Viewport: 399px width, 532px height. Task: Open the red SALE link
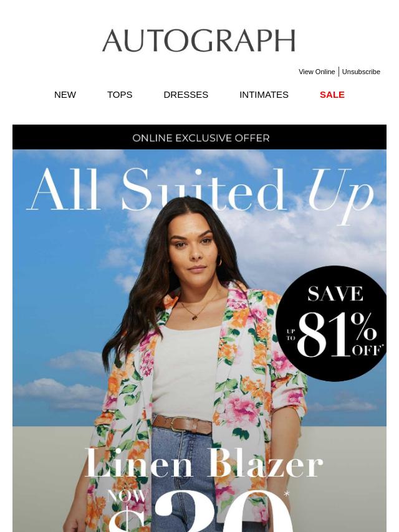click(332, 95)
